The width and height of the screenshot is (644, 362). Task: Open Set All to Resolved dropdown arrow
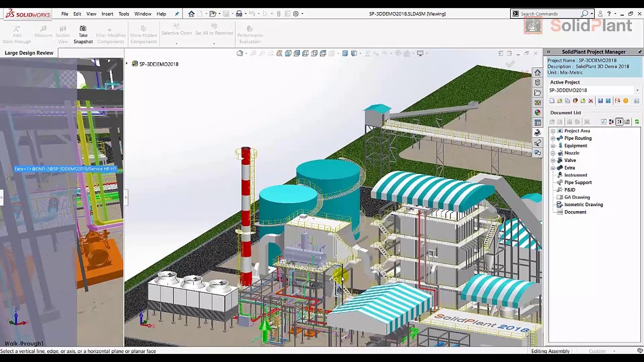[214, 43]
